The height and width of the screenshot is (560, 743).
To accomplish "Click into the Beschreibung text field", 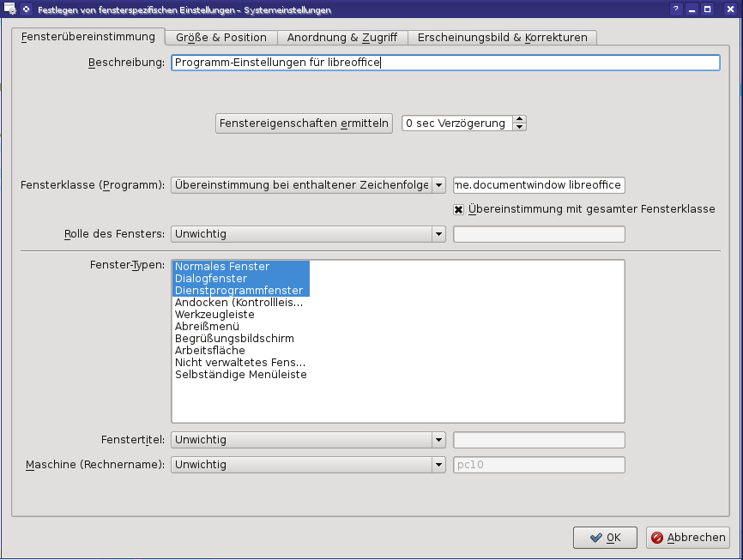I will [x=445, y=63].
